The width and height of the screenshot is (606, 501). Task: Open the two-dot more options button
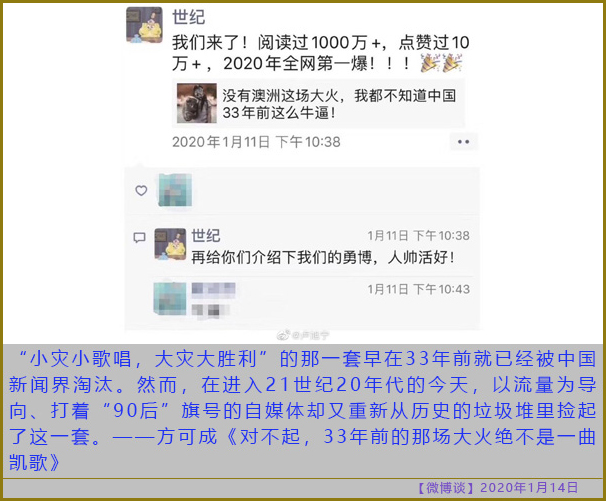coord(463,142)
